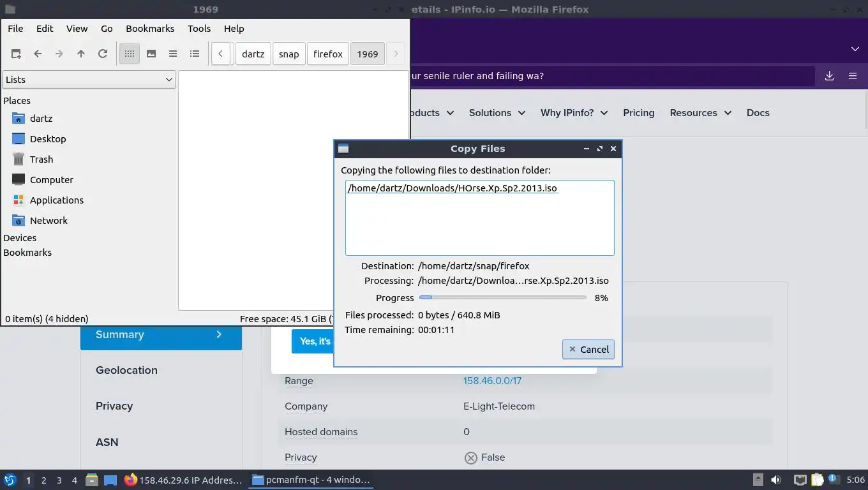This screenshot has width=868, height=490.
Task: Open the Go menu
Action: 107,29
